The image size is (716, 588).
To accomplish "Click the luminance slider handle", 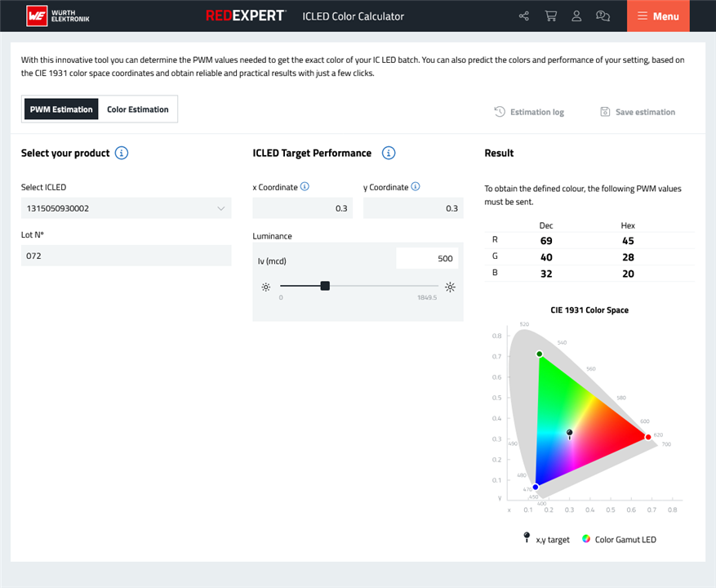I will tap(325, 286).
